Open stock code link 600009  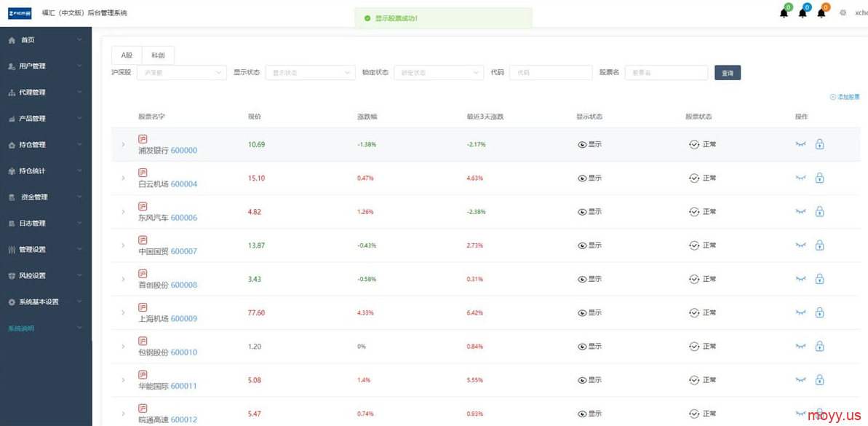184,318
